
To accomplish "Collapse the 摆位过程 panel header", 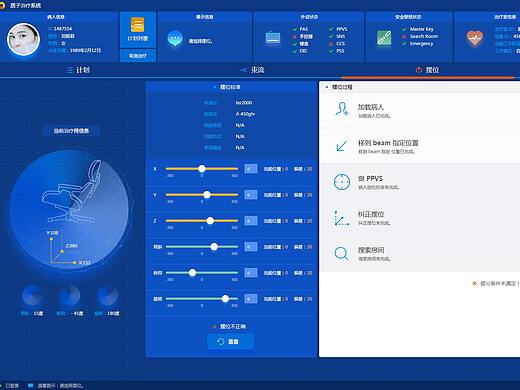I will point(420,87).
